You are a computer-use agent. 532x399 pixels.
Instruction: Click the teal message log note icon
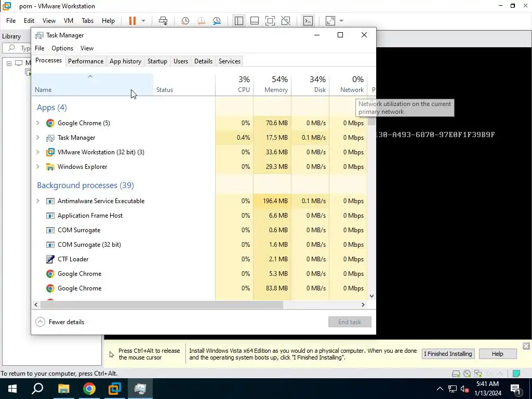pyautogui.click(x=516, y=374)
